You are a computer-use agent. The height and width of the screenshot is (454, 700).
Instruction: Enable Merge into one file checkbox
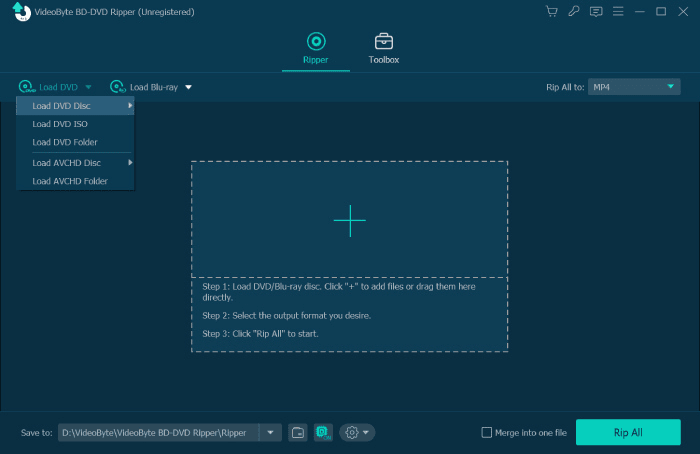[x=487, y=433]
